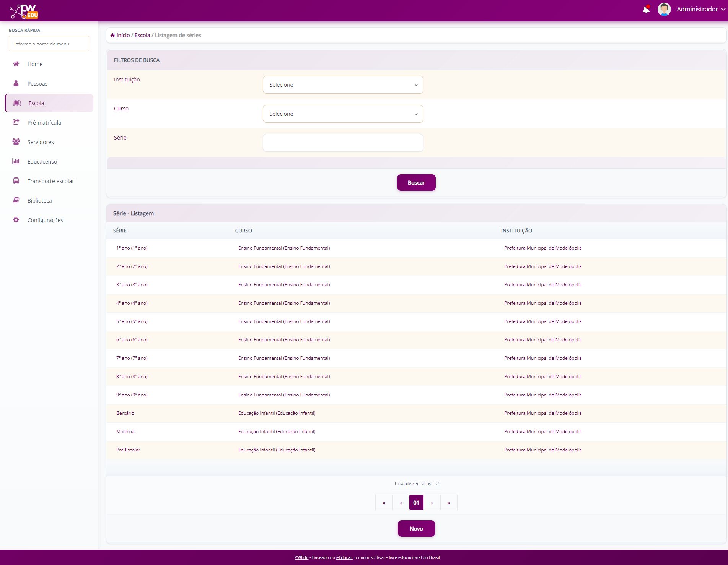Click the notification bell icon
The image size is (728, 565).
[646, 10]
